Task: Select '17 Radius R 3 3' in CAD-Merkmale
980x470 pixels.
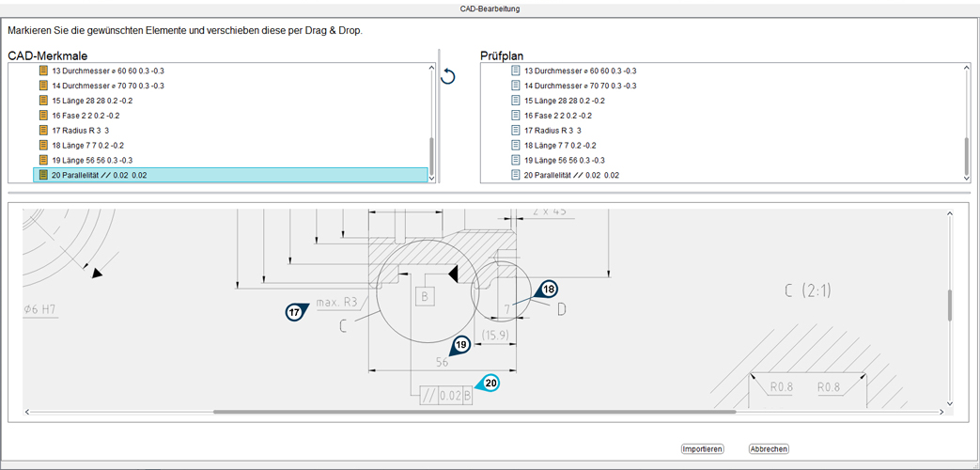Action: (81, 131)
